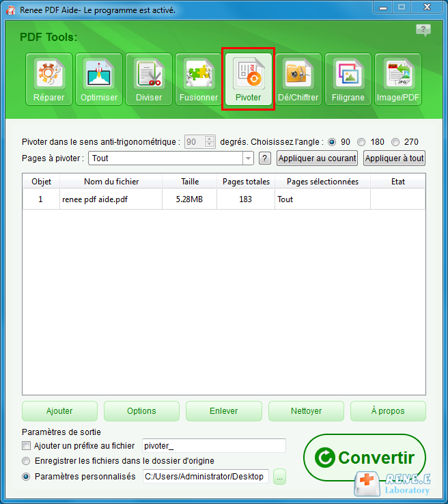Click the object number 1 cell
The height and width of the screenshot is (504, 448).
pyautogui.click(x=41, y=199)
